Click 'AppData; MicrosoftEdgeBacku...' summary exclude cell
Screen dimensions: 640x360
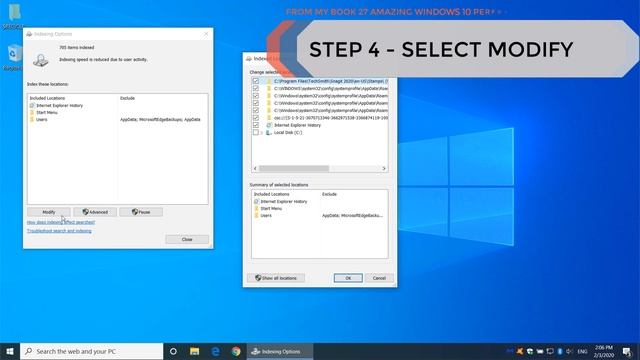coord(353,215)
